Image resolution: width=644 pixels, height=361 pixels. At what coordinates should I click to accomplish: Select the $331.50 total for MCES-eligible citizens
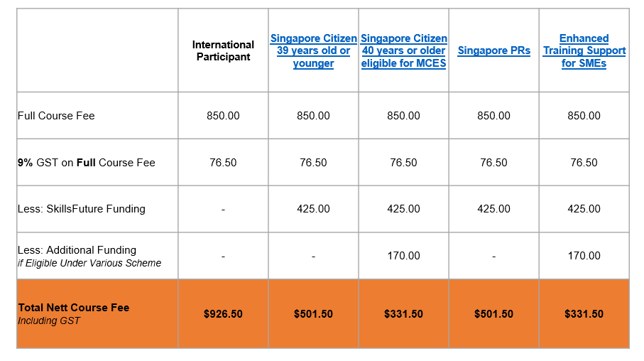pos(403,314)
